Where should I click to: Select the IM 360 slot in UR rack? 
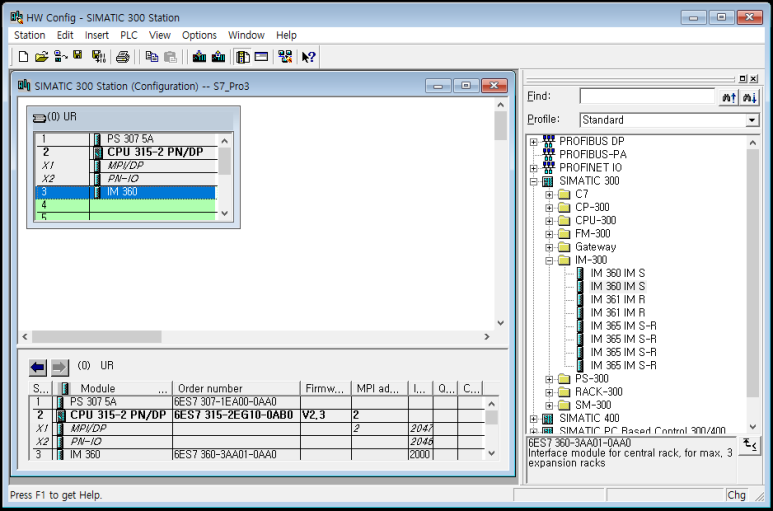coord(126,192)
